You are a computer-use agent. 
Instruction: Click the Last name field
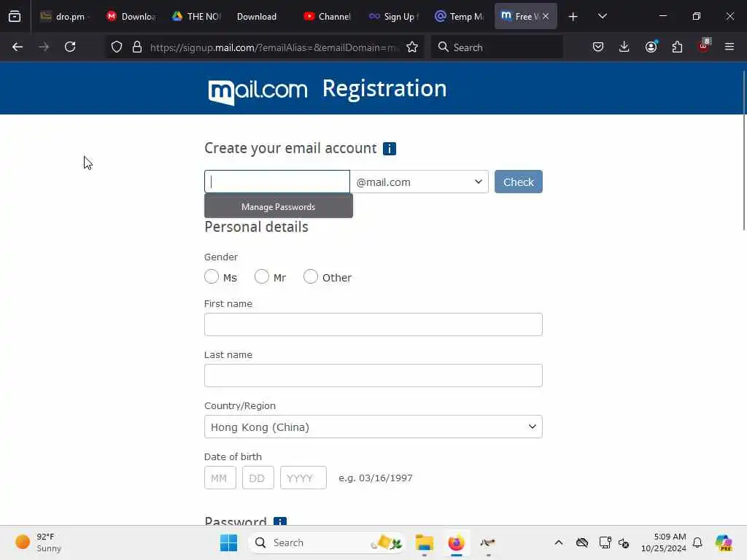(x=373, y=376)
